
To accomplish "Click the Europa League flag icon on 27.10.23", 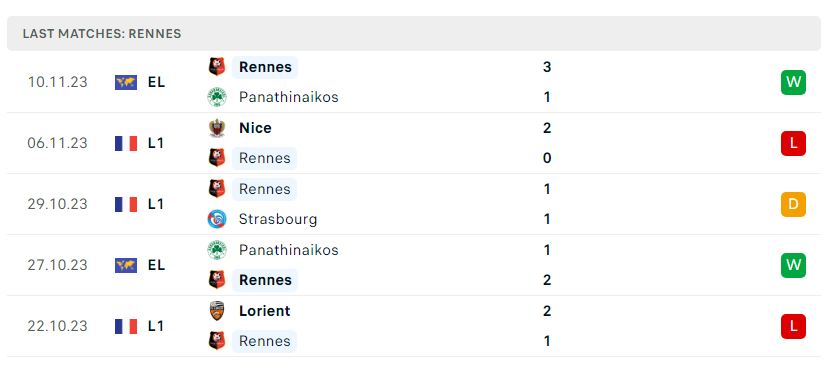I will pyautogui.click(x=126, y=265).
